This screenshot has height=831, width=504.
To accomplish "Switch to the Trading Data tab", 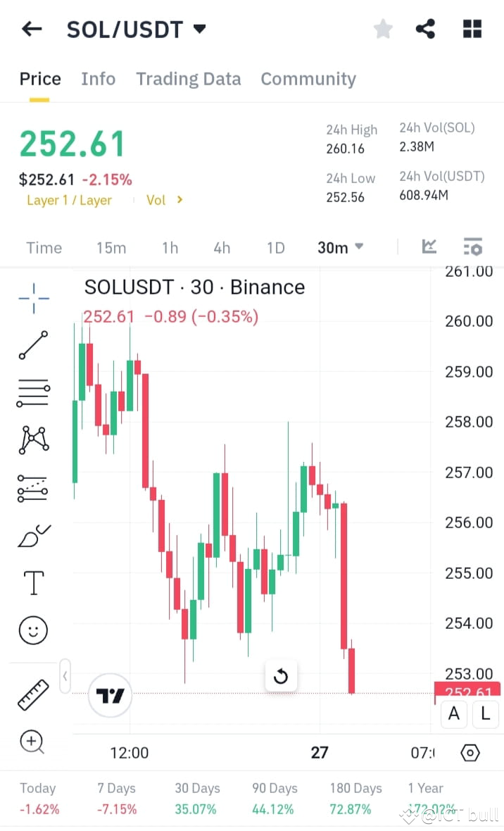I will pos(188,79).
